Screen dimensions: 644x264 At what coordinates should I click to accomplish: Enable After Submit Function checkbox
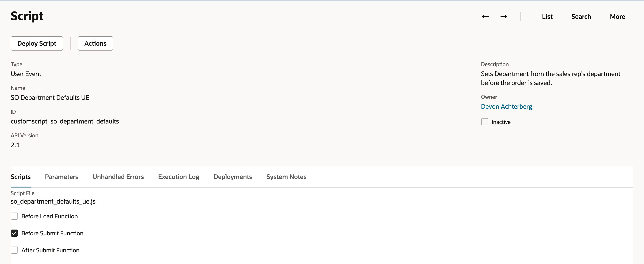(x=14, y=250)
